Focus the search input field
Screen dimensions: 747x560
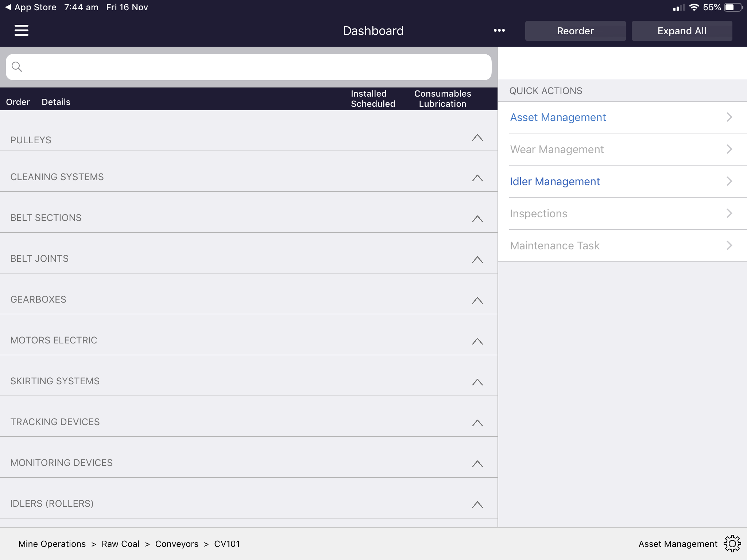(x=249, y=67)
